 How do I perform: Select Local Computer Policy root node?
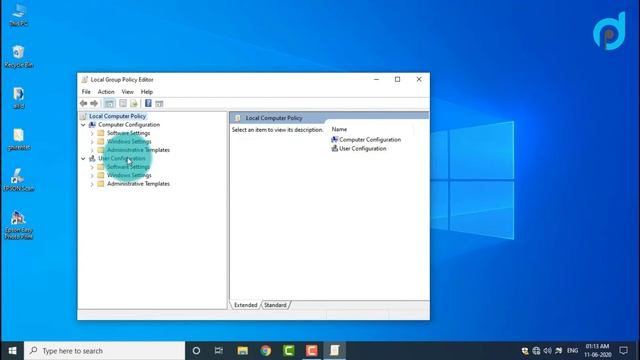(118, 116)
